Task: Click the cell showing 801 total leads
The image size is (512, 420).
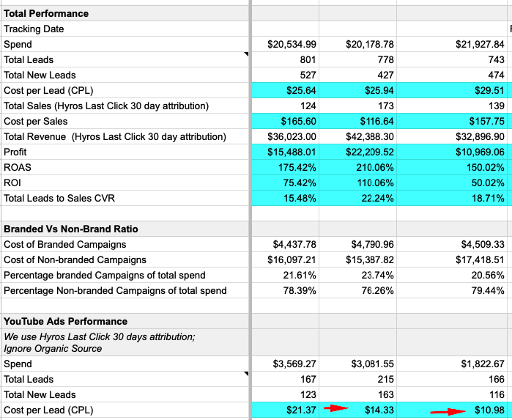Action: tap(286, 59)
